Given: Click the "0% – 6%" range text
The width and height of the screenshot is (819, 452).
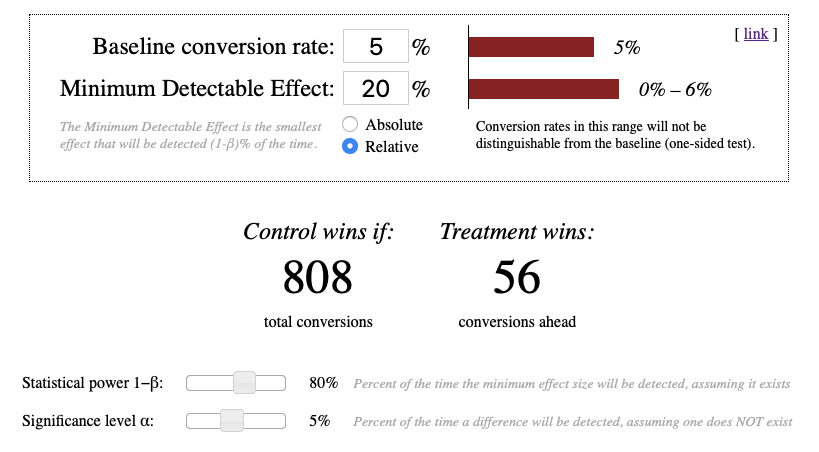Looking at the screenshot, I should tap(675, 90).
